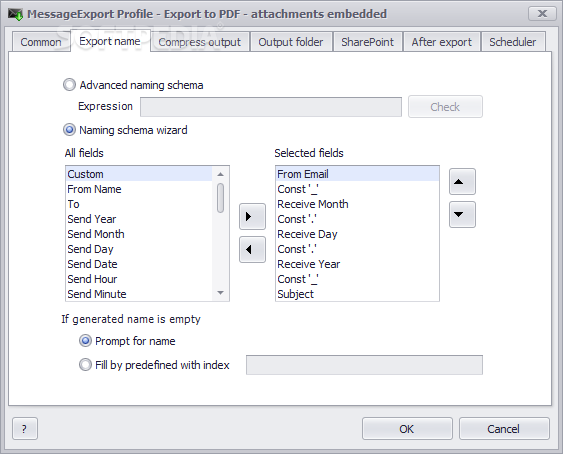Image resolution: width=563 pixels, height=454 pixels.
Task: Switch to SharePoint tab
Action: coord(367,42)
